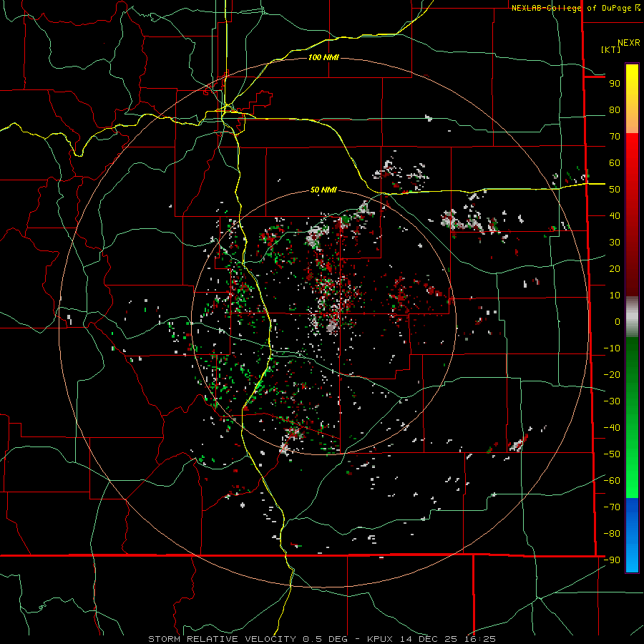Select the positive 20 tick on velocity scale

click(x=615, y=269)
